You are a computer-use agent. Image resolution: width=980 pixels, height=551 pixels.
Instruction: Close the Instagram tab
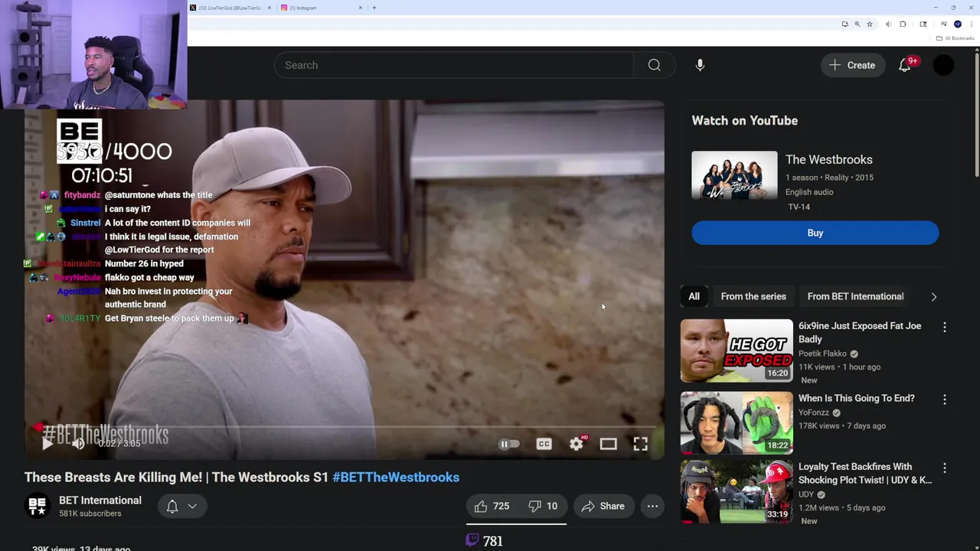pyautogui.click(x=361, y=8)
